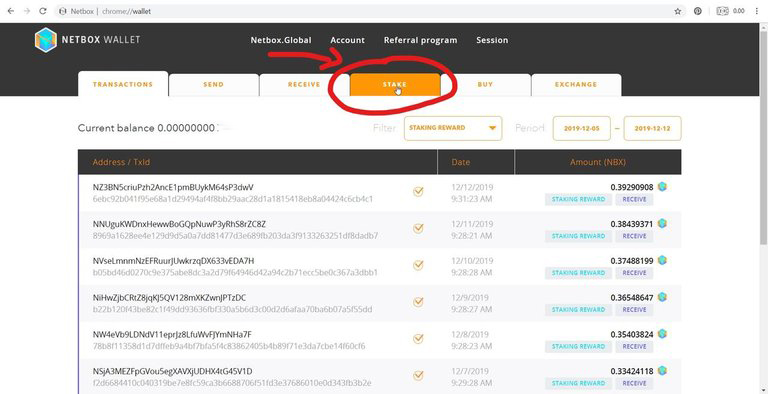Click the 0.00 wallet extension icon
The image size is (768, 394).
(x=730, y=11)
